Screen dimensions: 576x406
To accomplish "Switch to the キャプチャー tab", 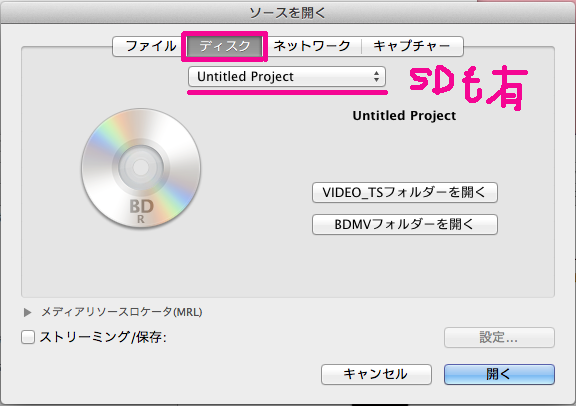I will coord(412,46).
